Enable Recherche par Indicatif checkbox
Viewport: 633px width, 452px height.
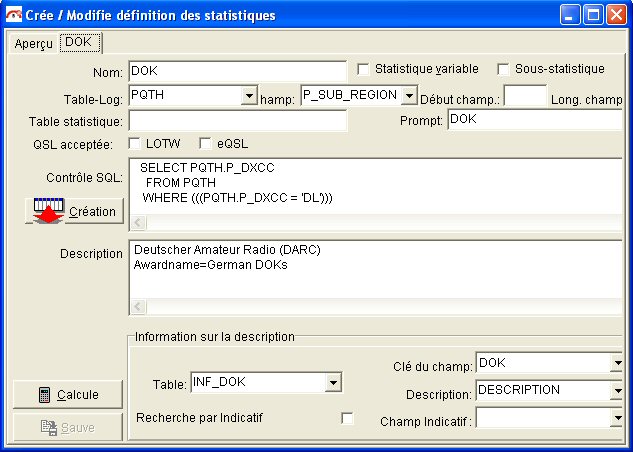click(347, 418)
